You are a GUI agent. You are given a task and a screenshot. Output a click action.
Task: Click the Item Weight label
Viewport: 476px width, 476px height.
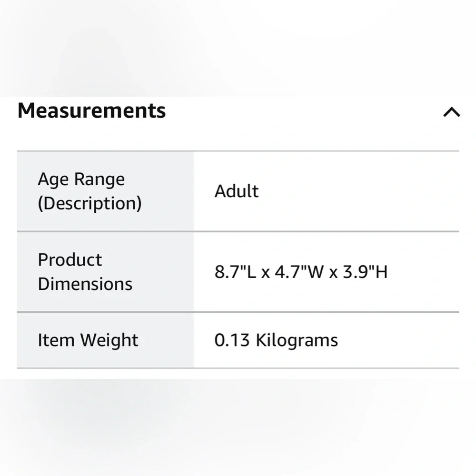pos(88,340)
